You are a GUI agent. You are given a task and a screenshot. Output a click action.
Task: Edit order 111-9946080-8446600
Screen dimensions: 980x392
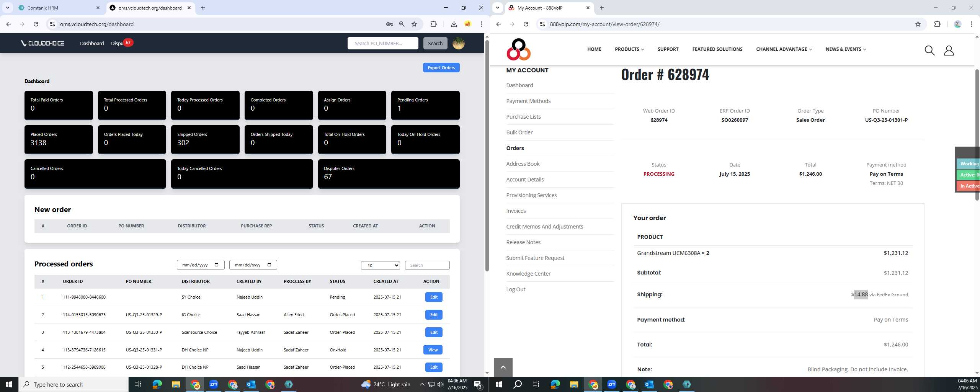pos(434,297)
